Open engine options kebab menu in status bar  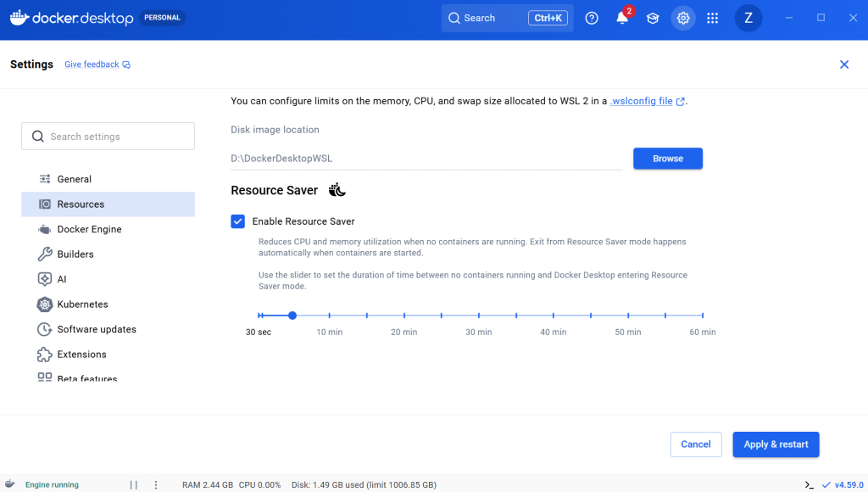click(x=155, y=485)
